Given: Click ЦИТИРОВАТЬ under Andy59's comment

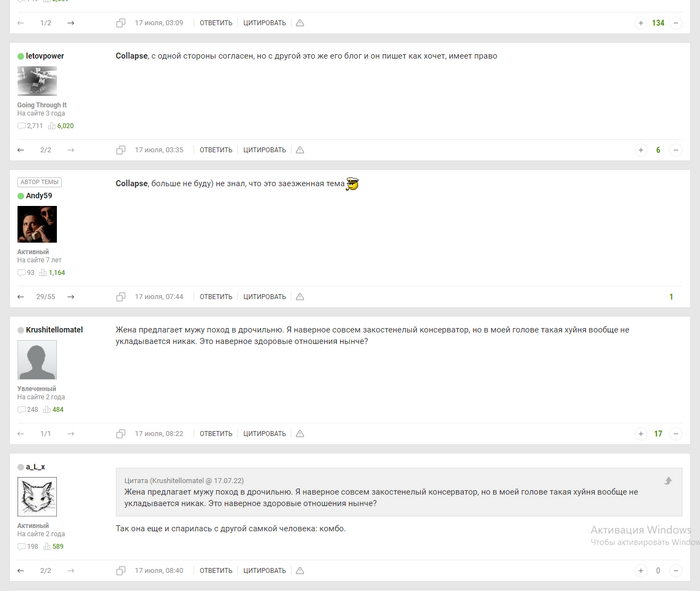Looking at the screenshot, I should click(x=264, y=296).
